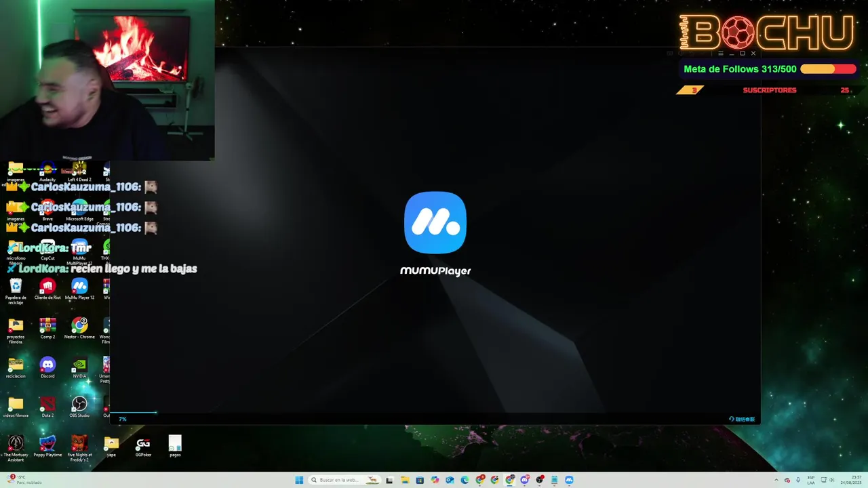Open the taskbar weather widget
The height and width of the screenshot is (488, 868).
pos(24,480)
